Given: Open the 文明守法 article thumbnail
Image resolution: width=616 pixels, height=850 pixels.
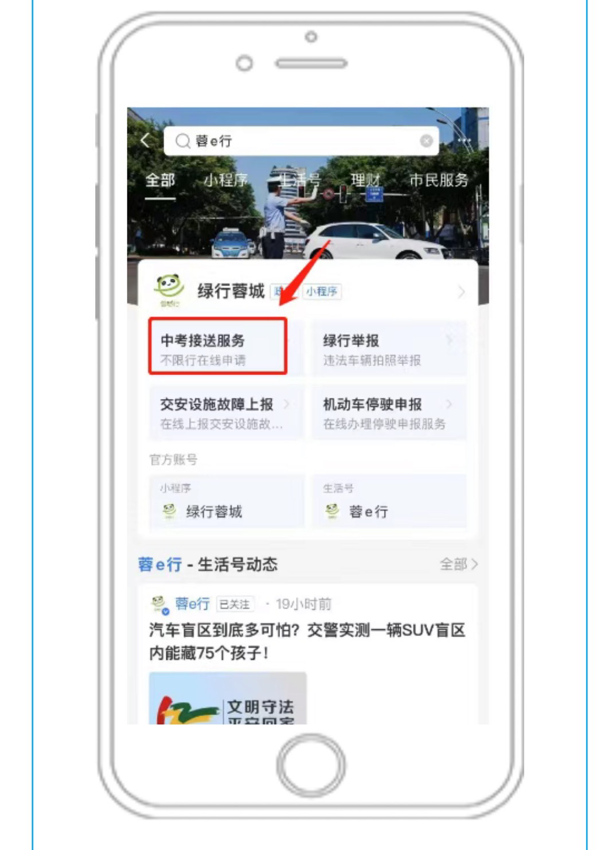Looking at the screenshot, I should click(228, 698).
